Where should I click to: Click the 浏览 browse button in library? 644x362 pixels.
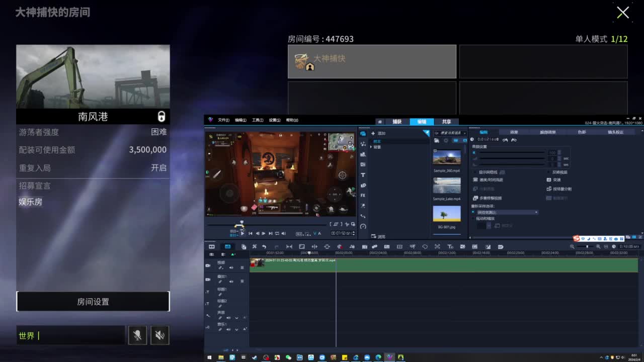coord(378,236)
